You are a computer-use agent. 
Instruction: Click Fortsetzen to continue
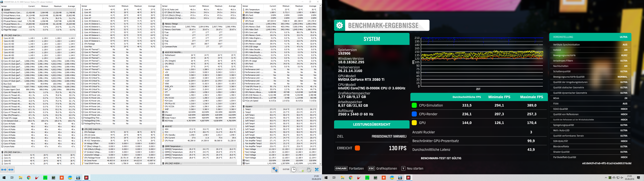point(356,168)
